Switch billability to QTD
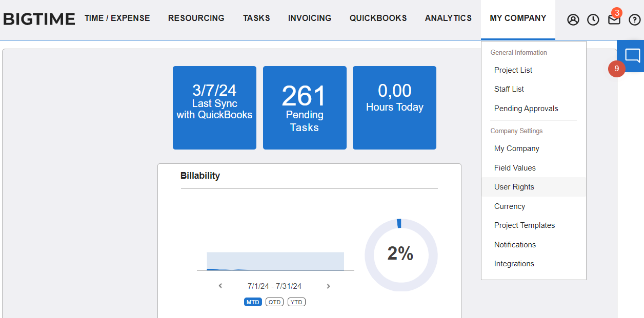The width and height of the screenshot is (644, 318). click(274, 302)
